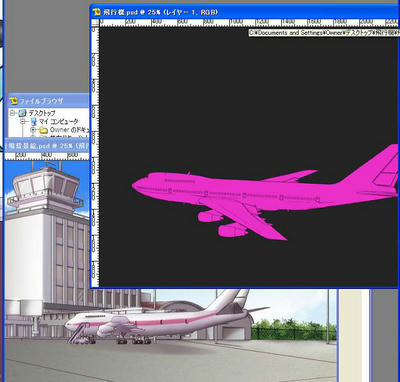Click the デスクトップ desktop icon in tree
Screen dimensions: 400x382
pos(23,113)
